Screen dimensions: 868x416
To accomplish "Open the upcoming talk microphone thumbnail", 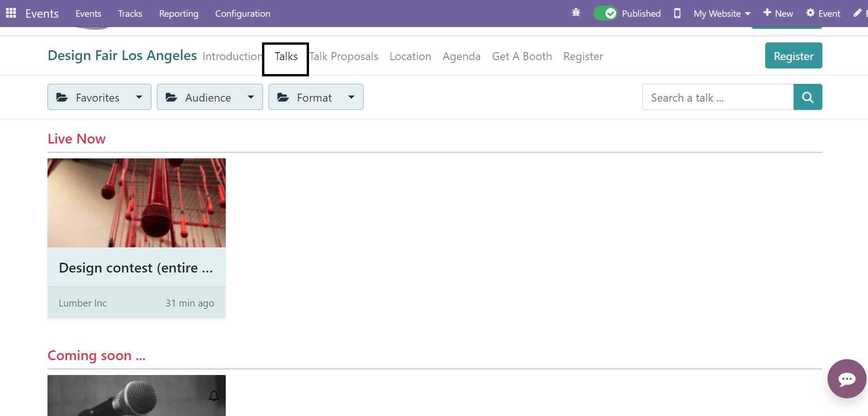I will click(136, 396).
